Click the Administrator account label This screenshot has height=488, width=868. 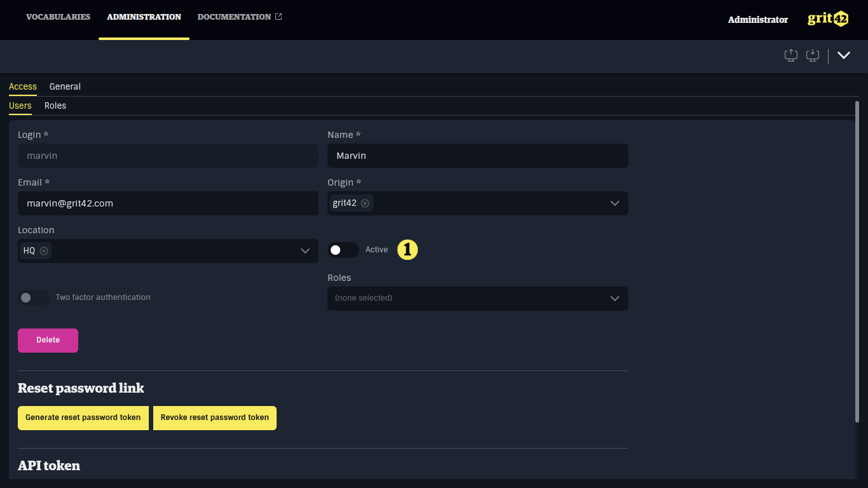757,20
